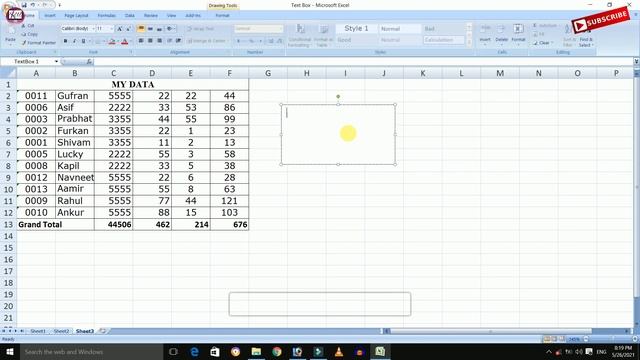Viewport: 640px width, 360px height.
Task: Click the Increase Indent icon
Action: pos(178,41)
